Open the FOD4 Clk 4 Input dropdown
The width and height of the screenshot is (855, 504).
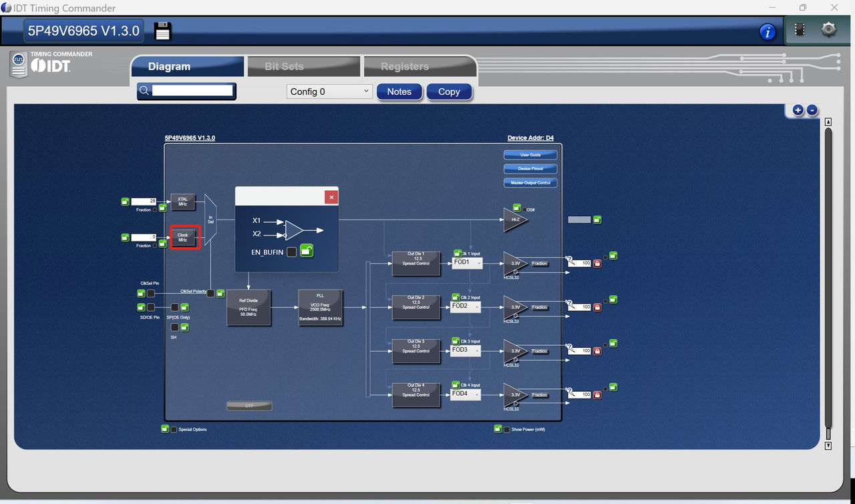[x=466, y=394]
